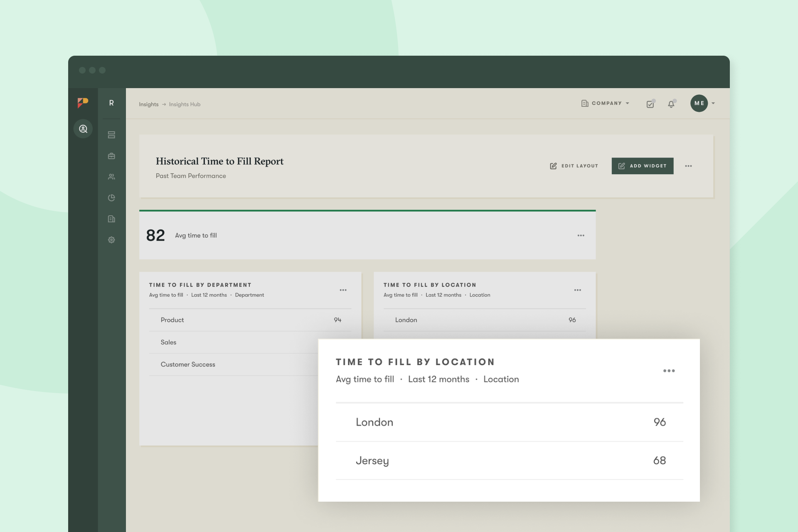The width and height of the screenshot is (798, 532).
Task: Open Settings via the gear icon
Action: click(111, 240)
